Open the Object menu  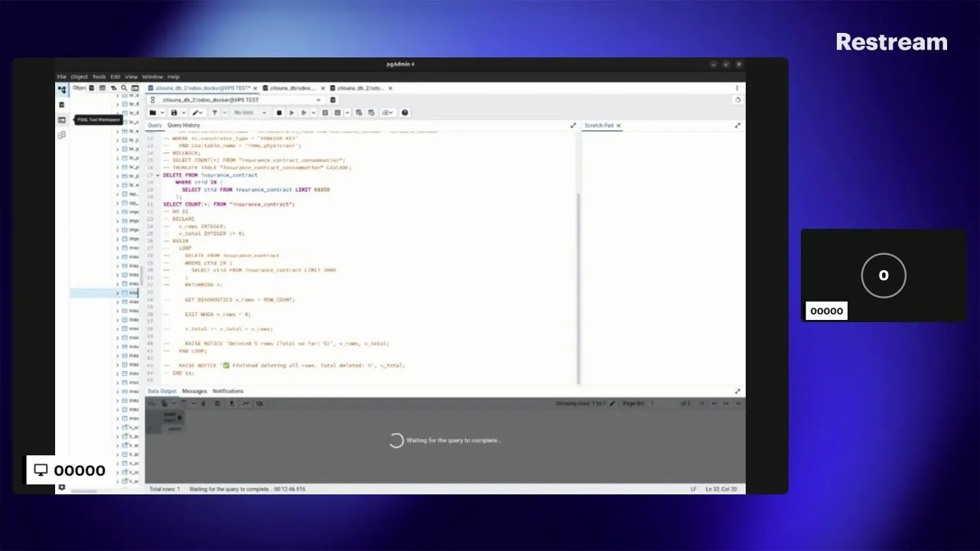(x=79, y=77)
